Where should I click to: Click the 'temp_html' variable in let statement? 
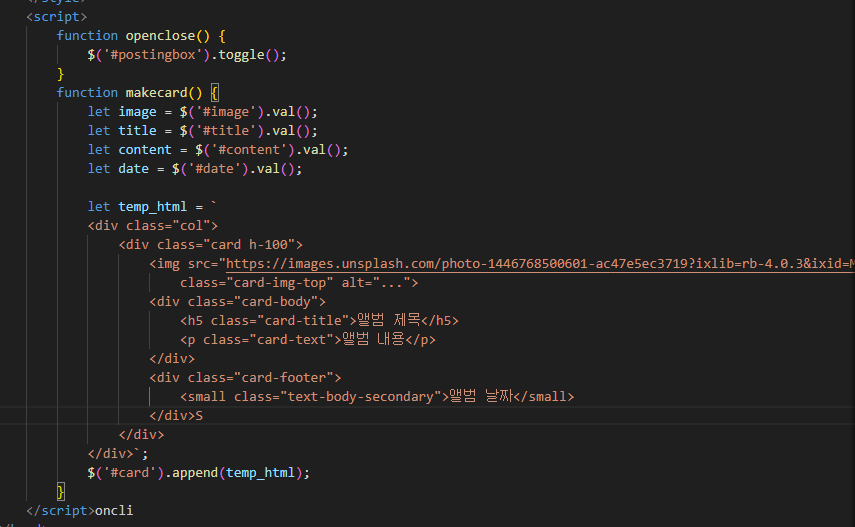pos(153,207)
